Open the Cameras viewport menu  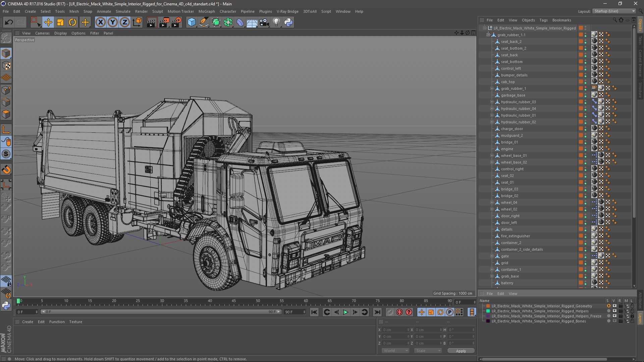pyautogui.click(x=42, y=33)
